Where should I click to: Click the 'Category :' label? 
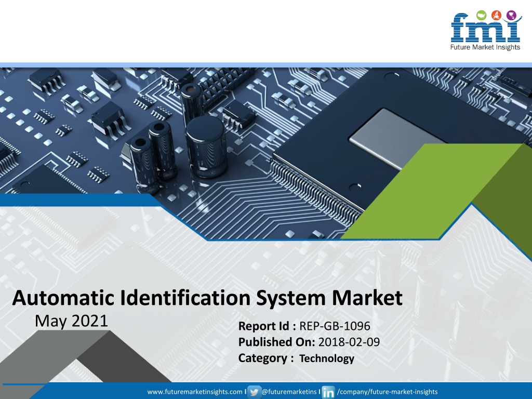click(x=266, y=358)
